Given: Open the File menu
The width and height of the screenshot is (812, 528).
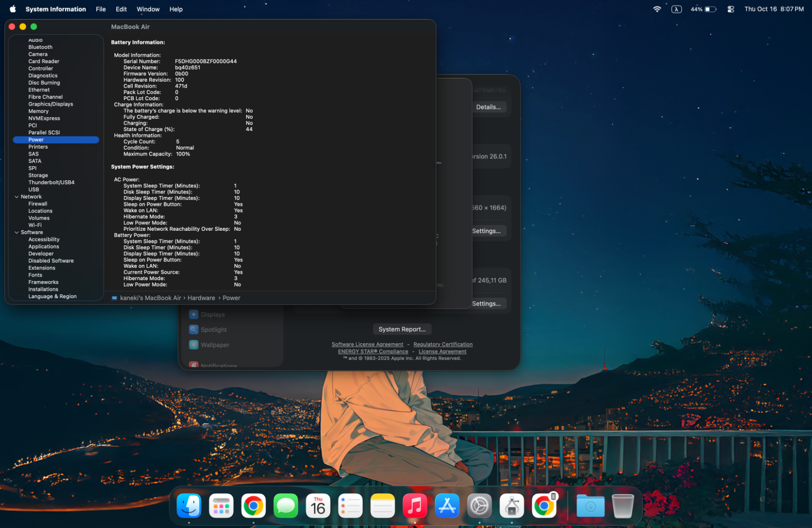Looking at the screenshot, I should click(101, 9).
